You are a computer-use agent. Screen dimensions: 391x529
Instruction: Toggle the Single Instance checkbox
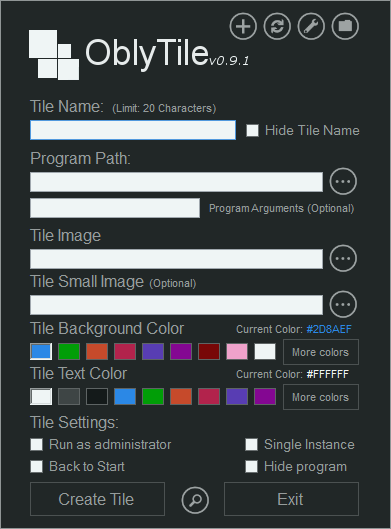click(251, 444)
